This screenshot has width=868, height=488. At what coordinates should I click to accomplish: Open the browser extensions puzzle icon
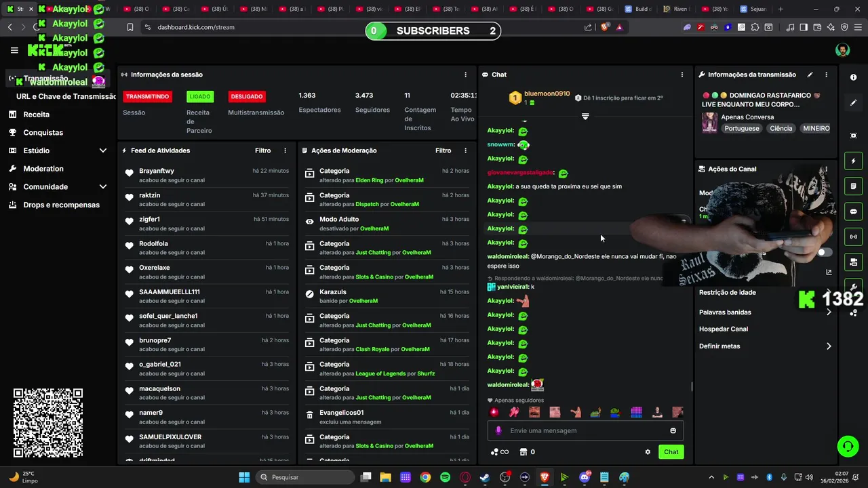756,27
